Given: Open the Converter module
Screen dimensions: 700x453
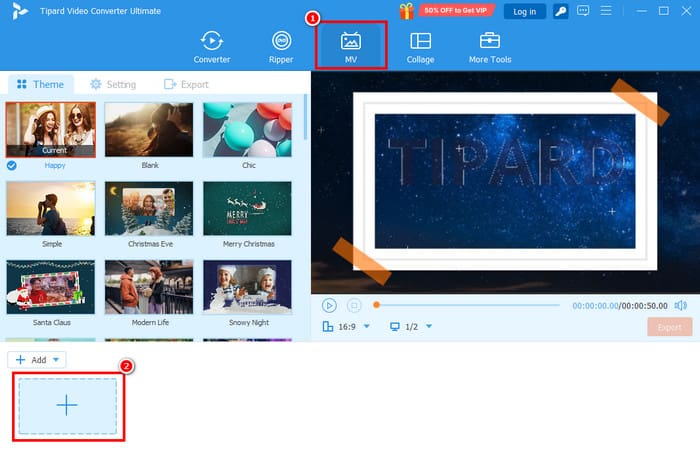Looking at the screenshot, I should (x=212, y=47).
